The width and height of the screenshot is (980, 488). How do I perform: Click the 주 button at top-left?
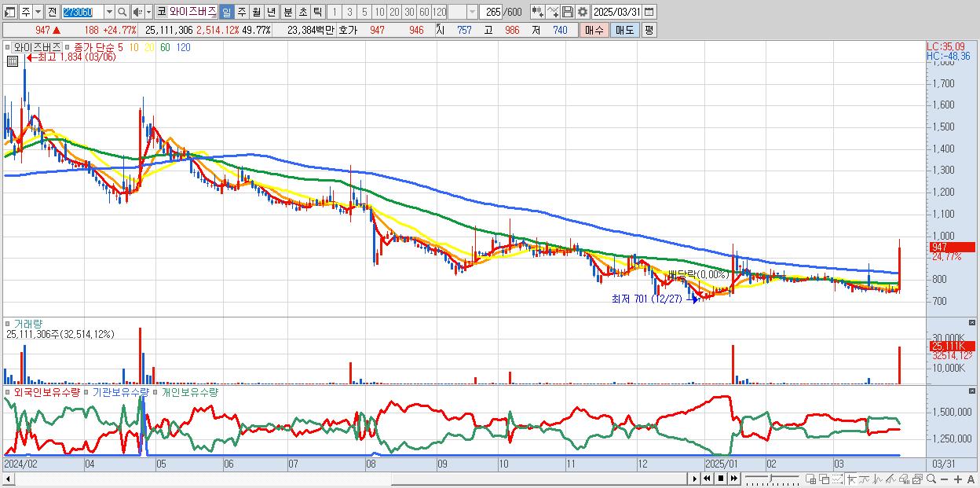pos(26,12)
